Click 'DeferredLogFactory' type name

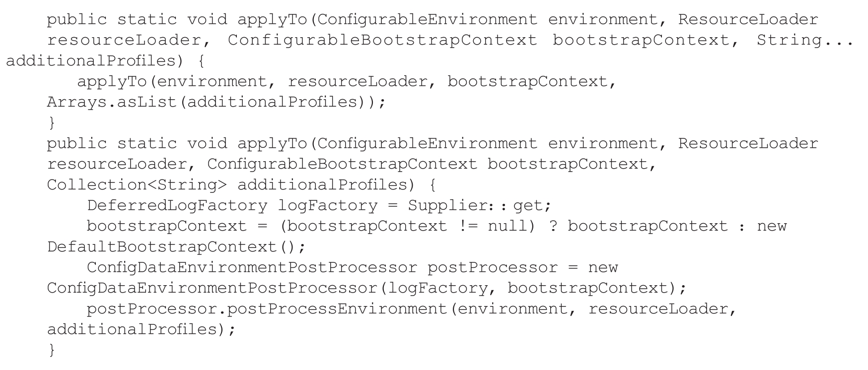[x=177, y=205]
